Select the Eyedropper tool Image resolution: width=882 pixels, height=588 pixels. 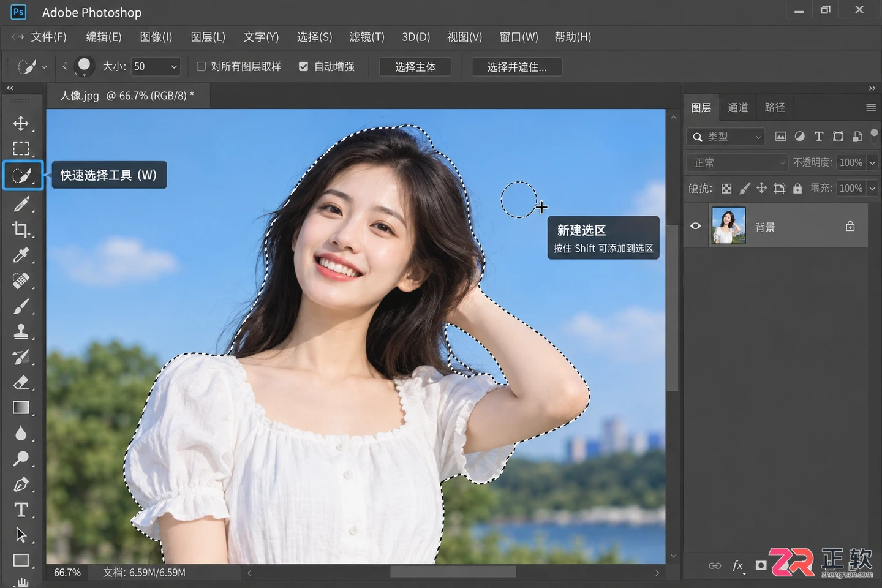point(21,255)
